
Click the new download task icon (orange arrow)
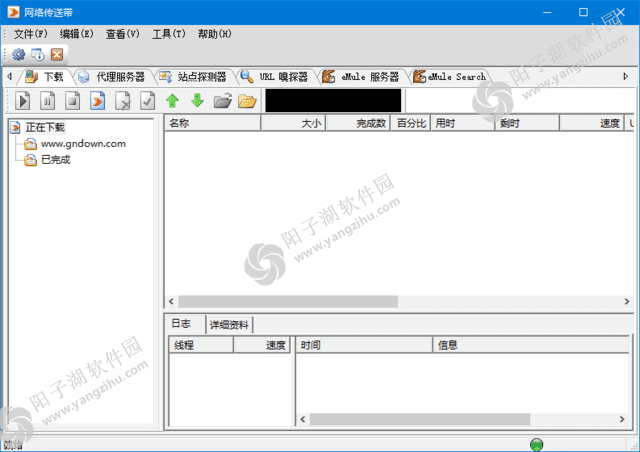(x=98, y=101)
